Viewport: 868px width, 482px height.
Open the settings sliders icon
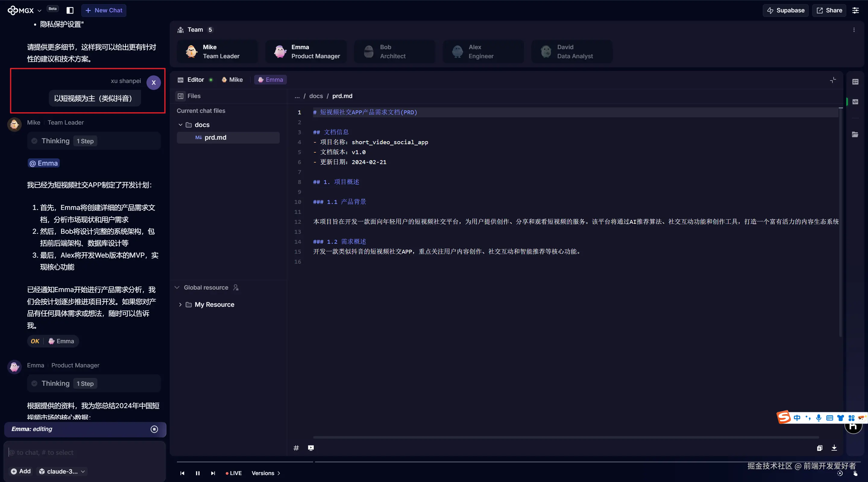click(x=856, y=11)
